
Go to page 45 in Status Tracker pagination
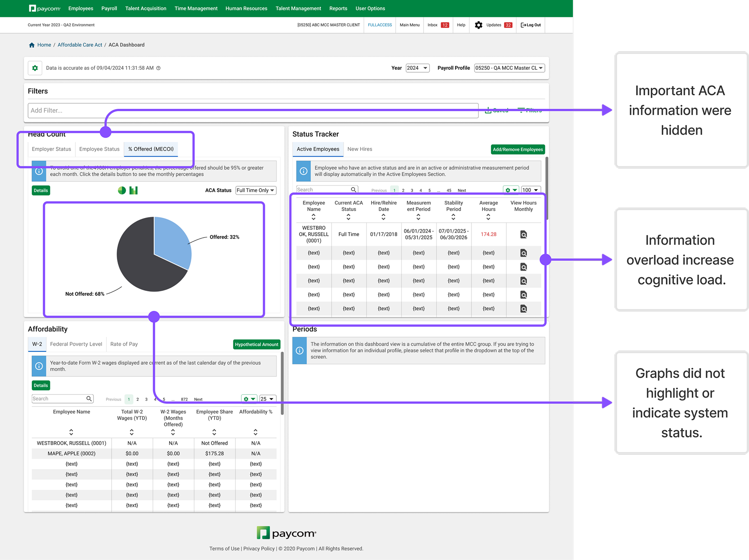[x=449, y=190]
